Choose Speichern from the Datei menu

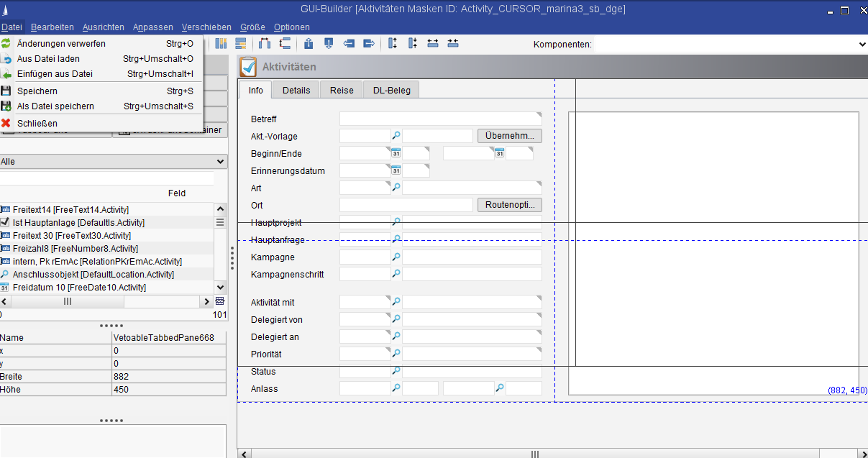(37, 91)
